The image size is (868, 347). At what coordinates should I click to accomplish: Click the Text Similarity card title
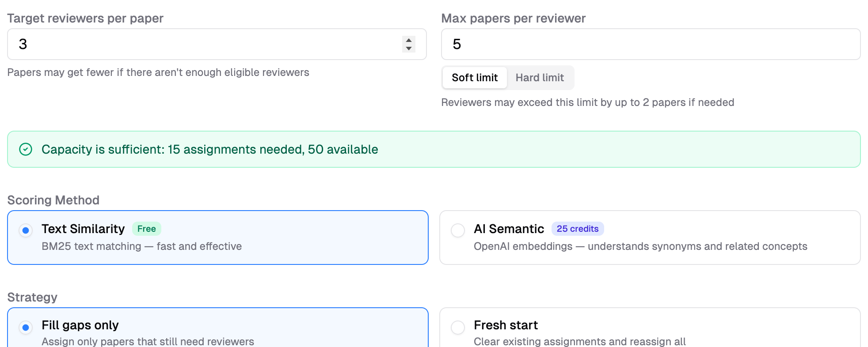click(83, 229)
